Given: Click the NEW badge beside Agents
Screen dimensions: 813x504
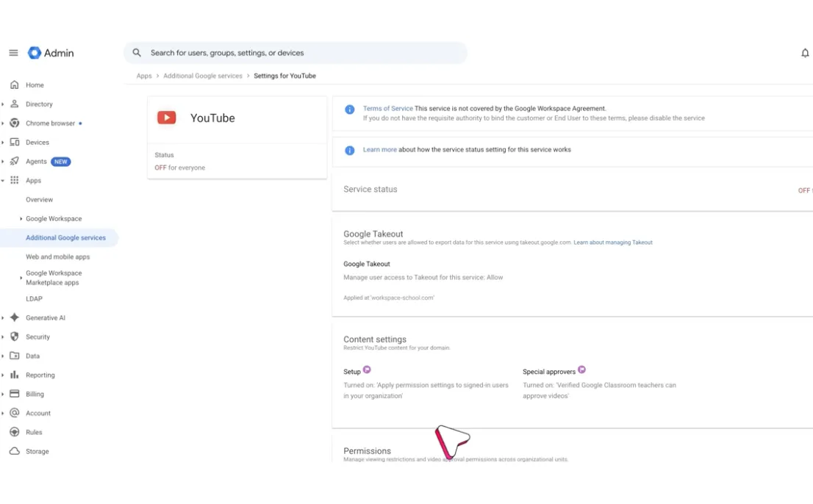Looking at the screenshot, I should coord(61,162).
